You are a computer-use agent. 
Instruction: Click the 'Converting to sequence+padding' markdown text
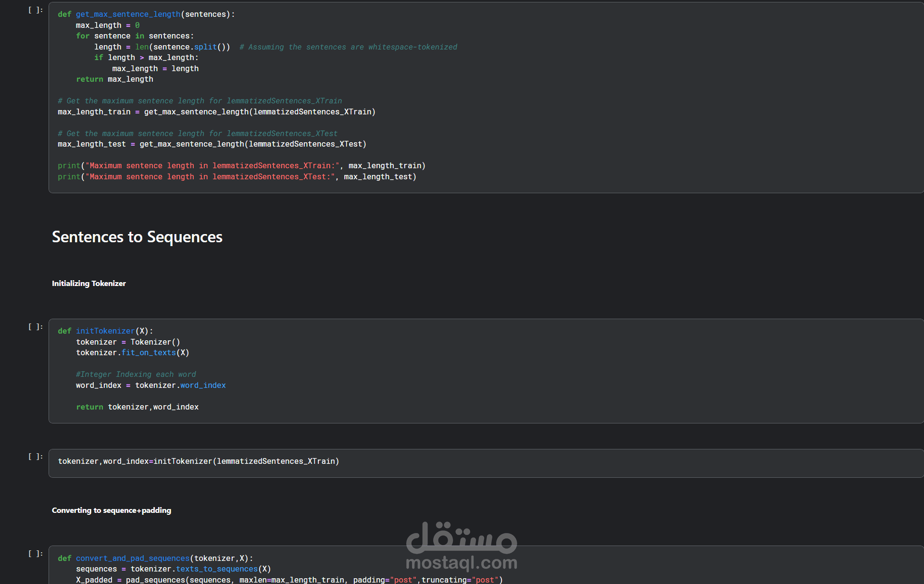(x=112, y=510)
